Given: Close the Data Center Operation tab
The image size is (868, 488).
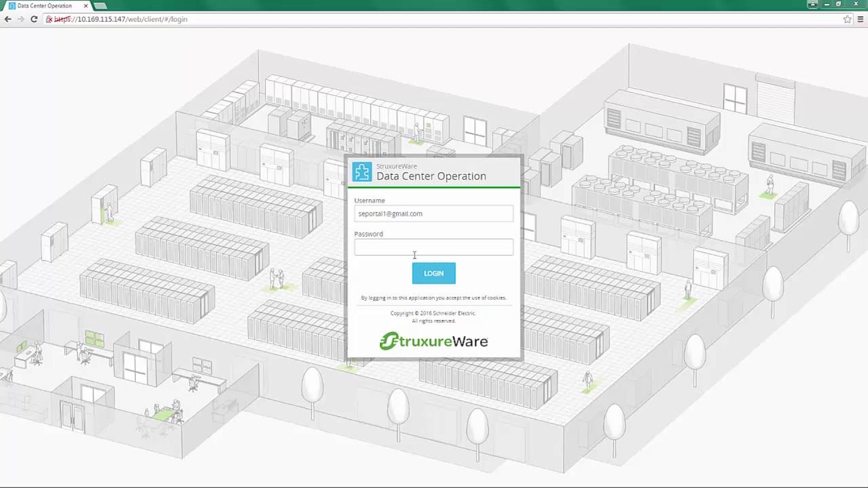Looking at the screenshot, I should coord(86,5).
